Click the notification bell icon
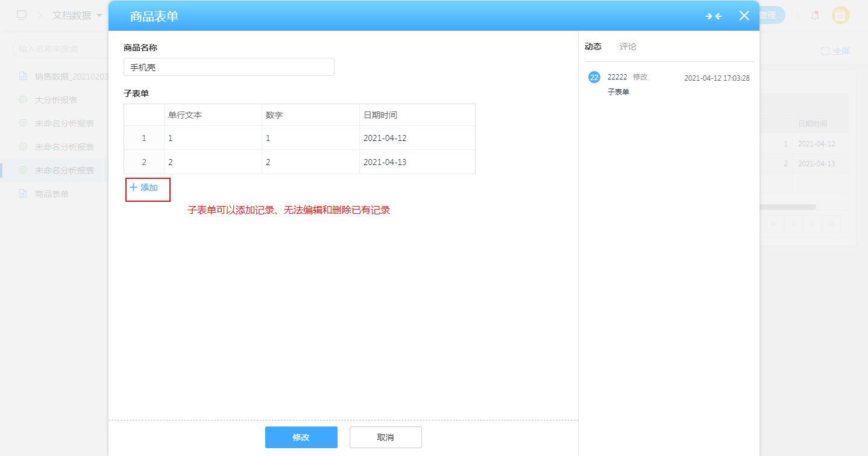 pyautogui.click(x=815, y=16)
